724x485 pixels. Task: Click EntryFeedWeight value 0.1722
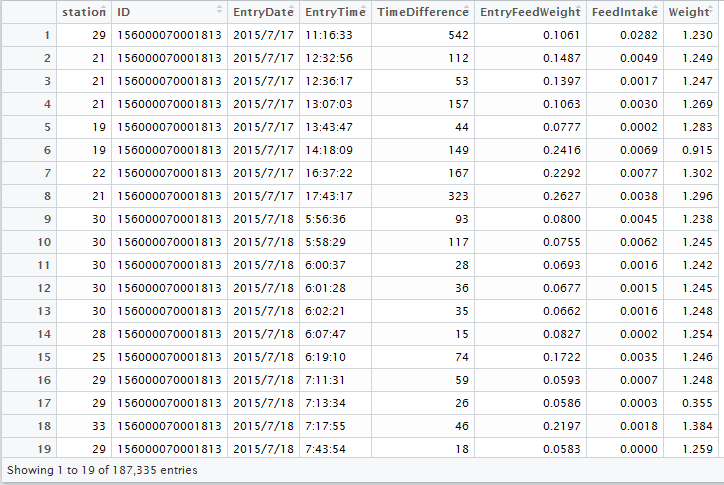561,357
